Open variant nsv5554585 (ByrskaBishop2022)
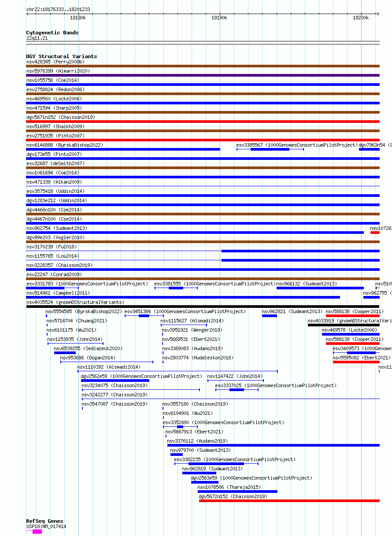This screenshot has height=536, width=392. coord(84,311)
